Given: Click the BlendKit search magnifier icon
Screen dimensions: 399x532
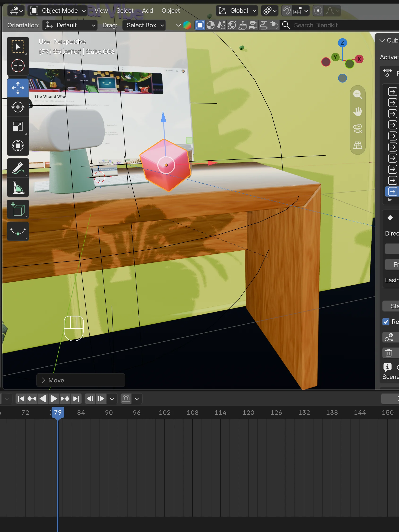Looking at the screenshot, I should [x=286, y=25].
